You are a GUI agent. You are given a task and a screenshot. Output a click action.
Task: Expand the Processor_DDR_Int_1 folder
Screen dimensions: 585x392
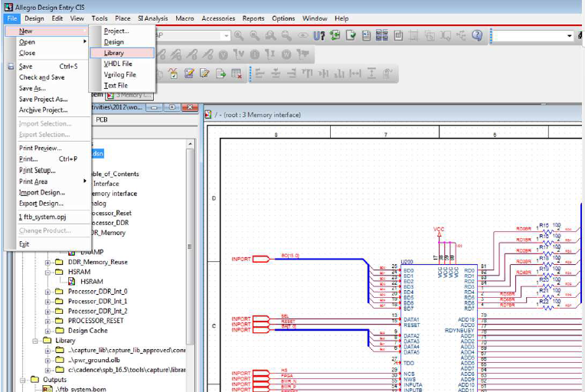[x=47, y=302]
